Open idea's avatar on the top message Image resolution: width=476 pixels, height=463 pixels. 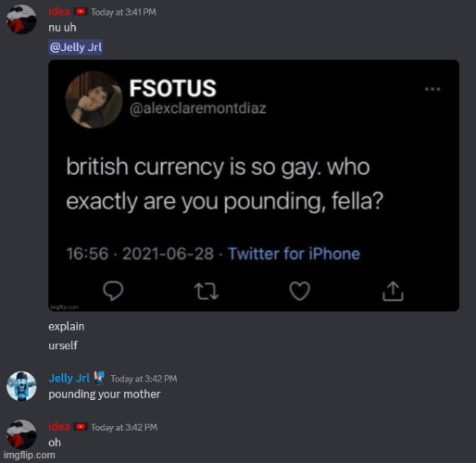21,19
